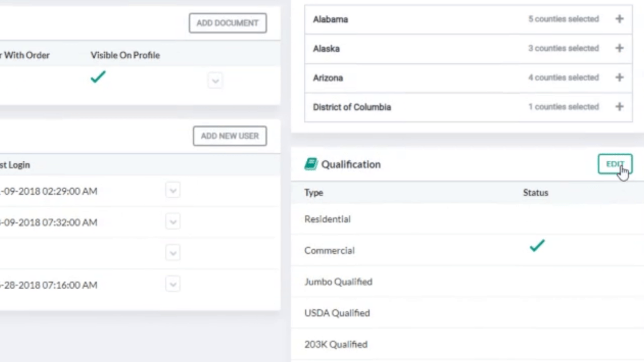This screenshot has width=644, height=362.
Task: Click the Type column header
Action: tap(314, 192)
